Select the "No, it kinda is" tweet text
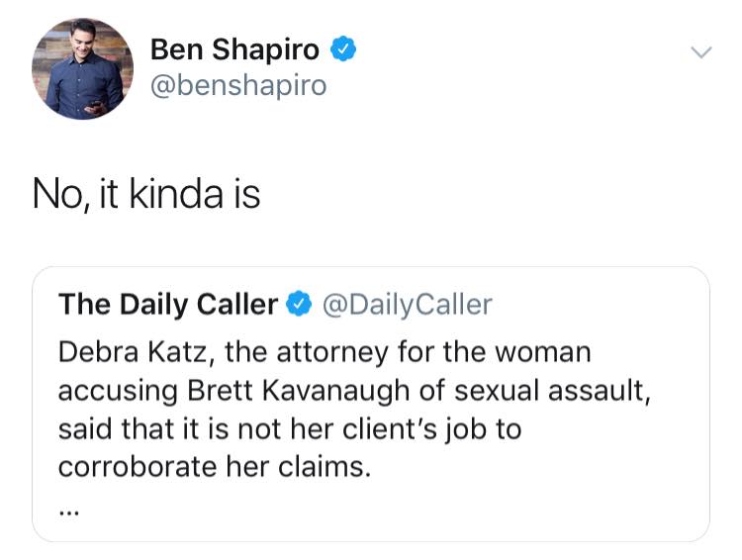 pos(146,194)
